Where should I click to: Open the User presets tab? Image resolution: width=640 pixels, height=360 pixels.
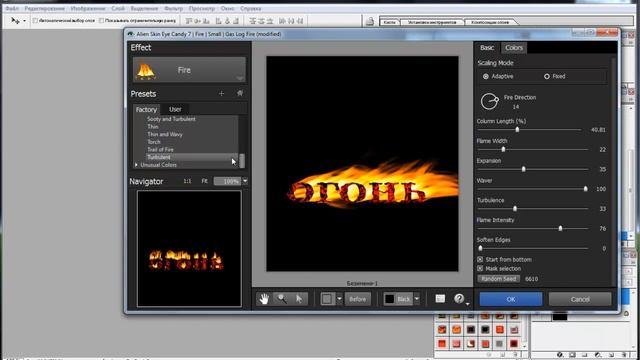click(175, 109)
